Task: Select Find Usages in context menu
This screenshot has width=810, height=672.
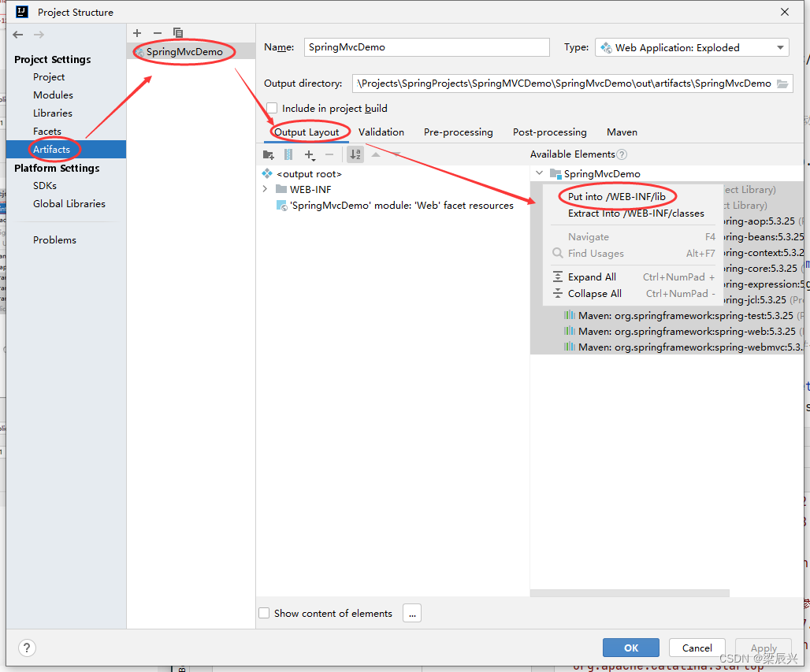Action: pos(634,254)
